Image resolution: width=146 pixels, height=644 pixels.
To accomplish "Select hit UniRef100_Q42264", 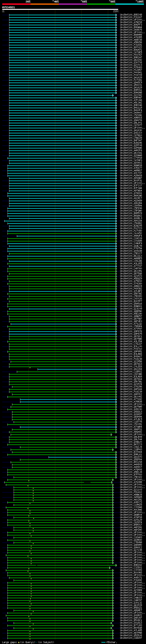I will (x=131, y=369).
